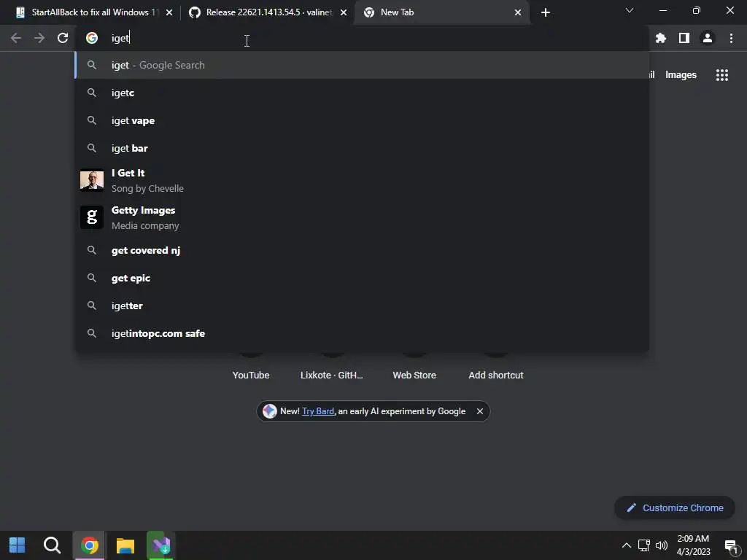This screenshot has height=560, width=747.
Task: Dismiss the Bard promo banner
Action: [480, 411]
